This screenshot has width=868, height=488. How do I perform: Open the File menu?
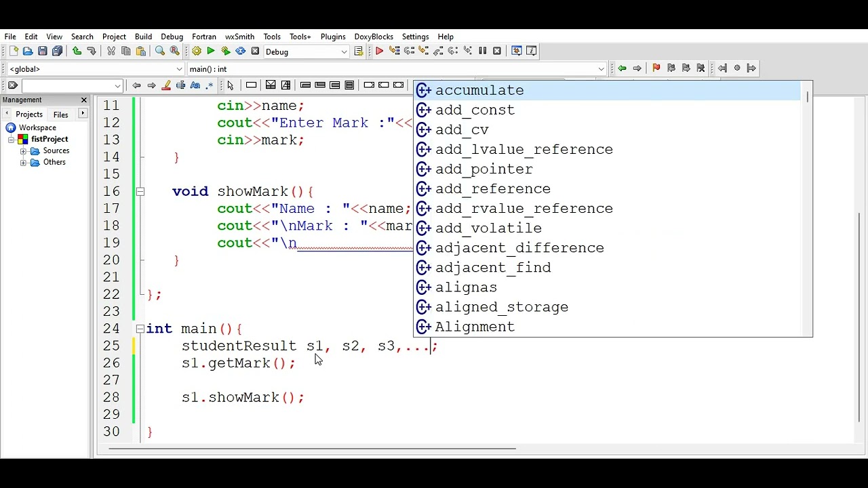[10, 37]
